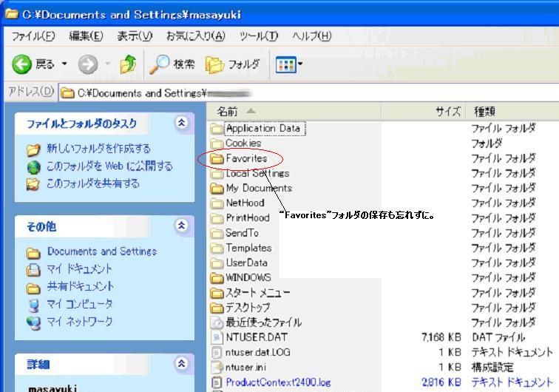The height and width of the screenshot is (392, 559).
Task: Click the new folder task icon
Action: pos(33,149)
